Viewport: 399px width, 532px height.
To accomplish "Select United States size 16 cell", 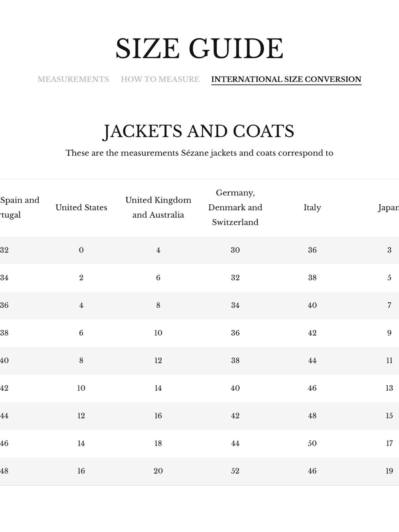I will tap(81, 471).
